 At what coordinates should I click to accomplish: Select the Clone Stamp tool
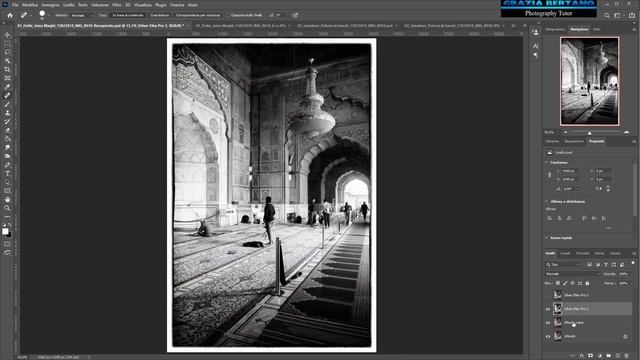(7, 112)
